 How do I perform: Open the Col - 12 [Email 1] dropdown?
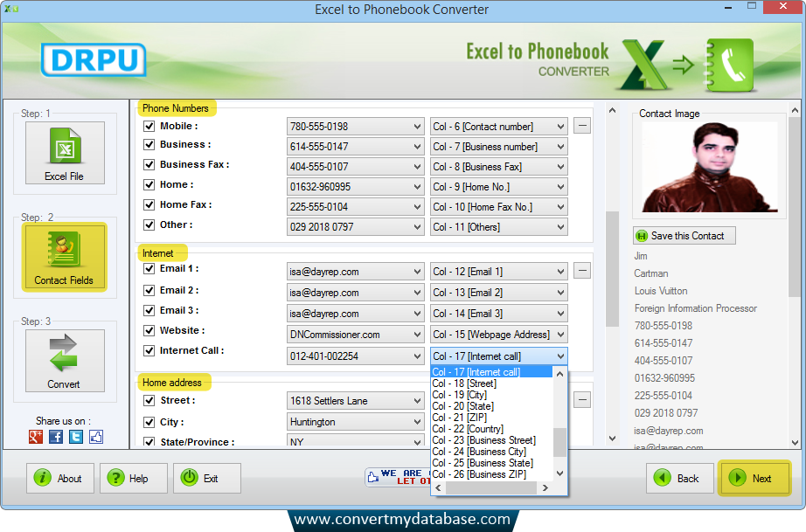[498, 271]
